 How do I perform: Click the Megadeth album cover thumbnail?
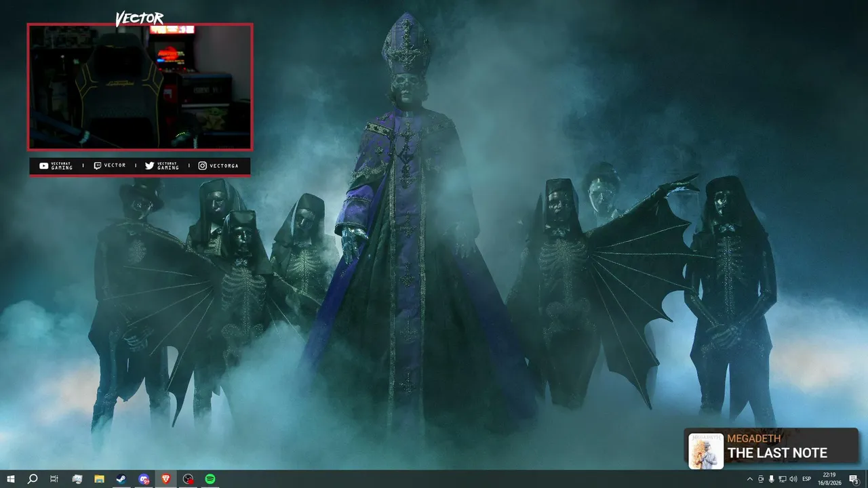coord(706,451)
